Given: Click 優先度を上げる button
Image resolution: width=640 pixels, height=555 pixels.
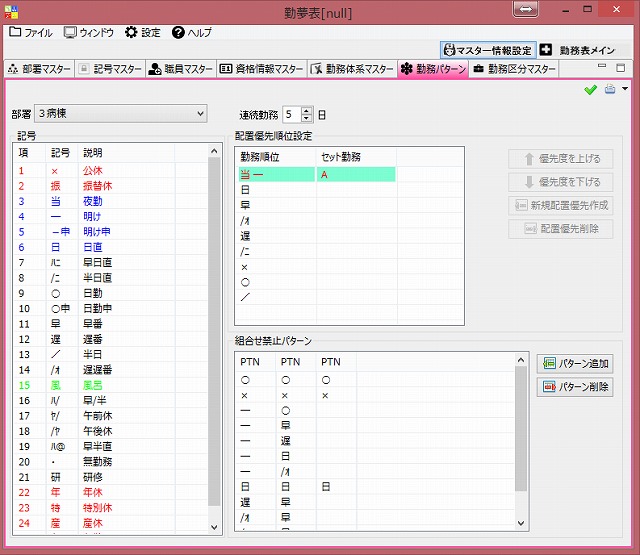Looking at the screenshot, I should (561, 159).
